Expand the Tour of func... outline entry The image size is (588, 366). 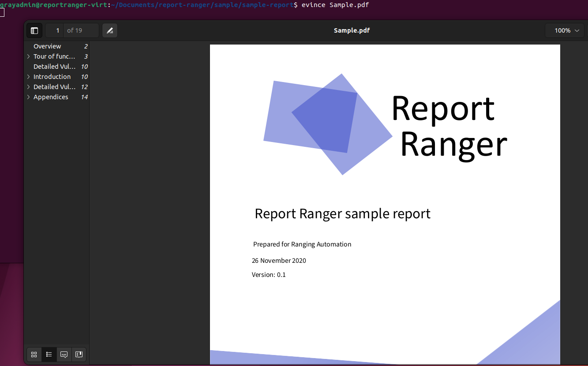click(29, 56)
